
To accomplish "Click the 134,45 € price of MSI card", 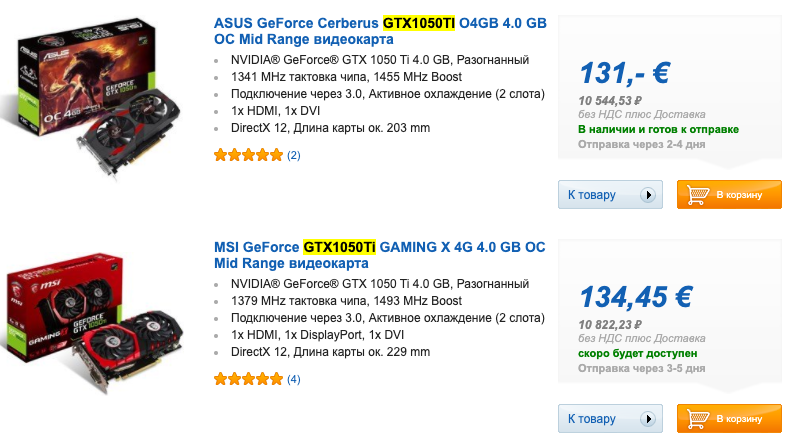I will pos(636,296).
